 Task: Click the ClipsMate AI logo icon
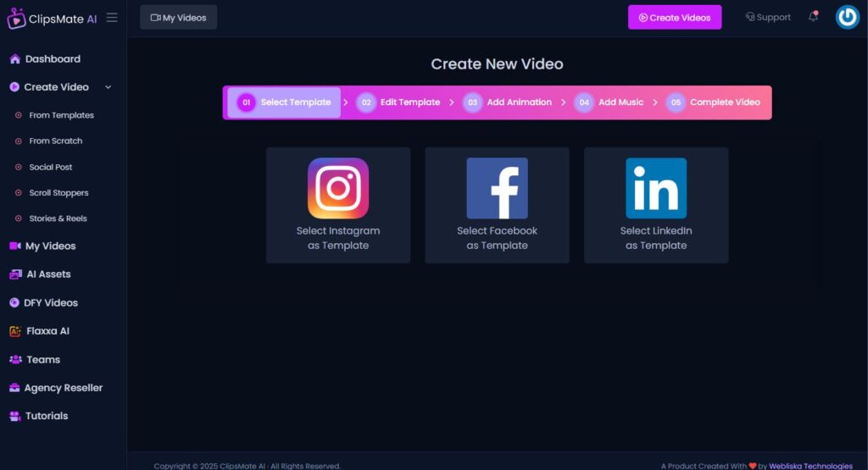(x=16, y=19)
